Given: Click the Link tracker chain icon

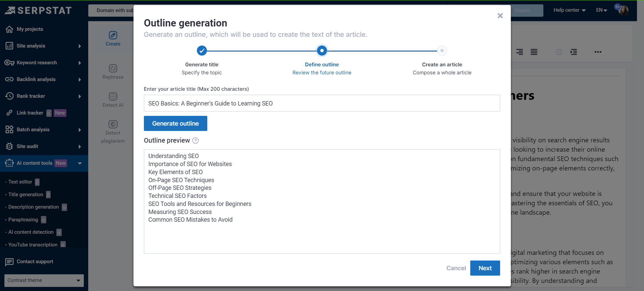Looking at the screenshot, I should pyautogui.click(x=9, y=113).
